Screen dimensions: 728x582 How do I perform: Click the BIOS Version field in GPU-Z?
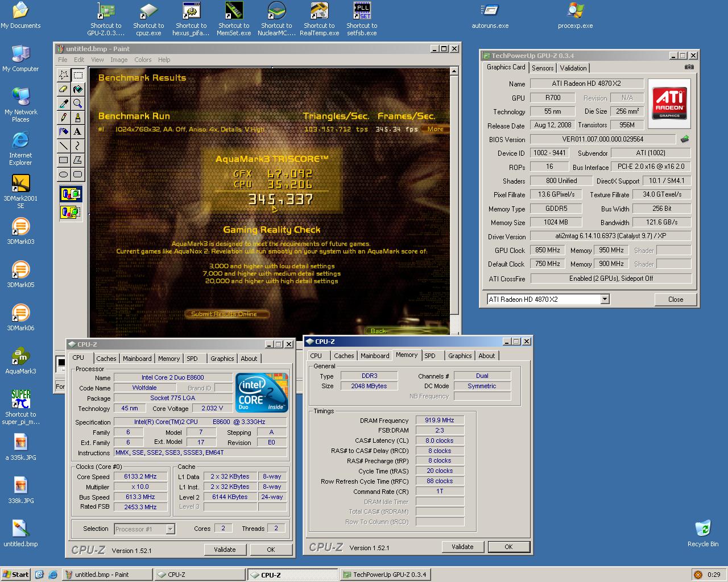pyautogui.click(x=603, y=139)
